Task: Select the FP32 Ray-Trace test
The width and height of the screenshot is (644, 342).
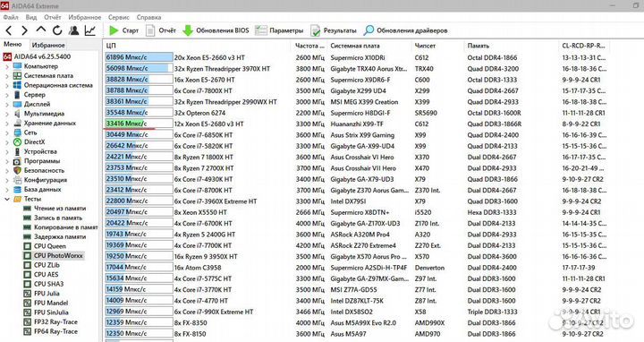Action: (55, 321)
